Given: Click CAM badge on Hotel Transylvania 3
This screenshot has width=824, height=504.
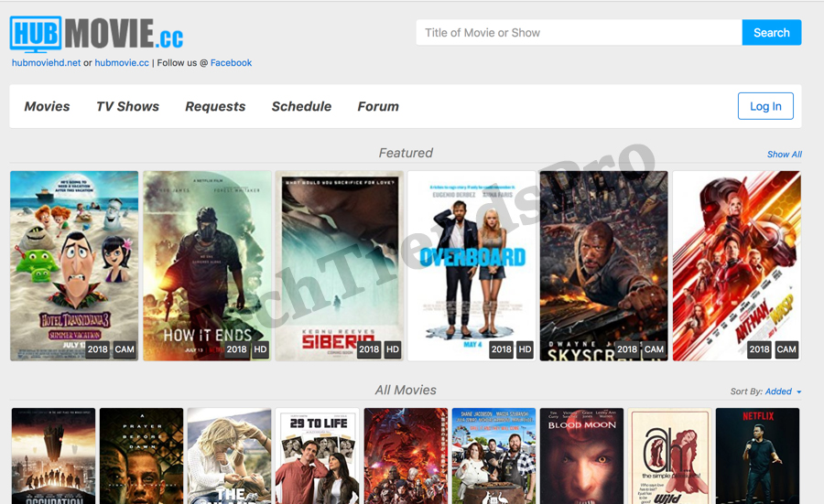Looking at the screenshot, I should pyautogui.click(x=125, y=349).
